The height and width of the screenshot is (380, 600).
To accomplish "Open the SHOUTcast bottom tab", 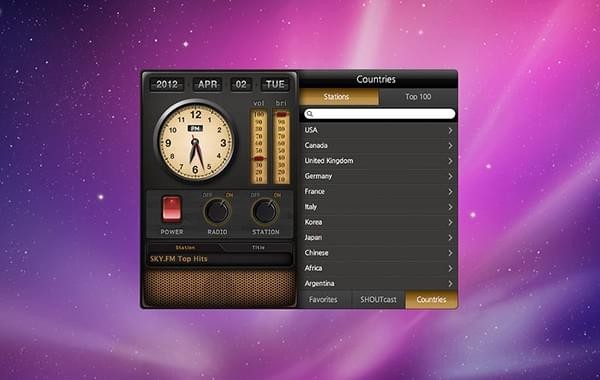I will 378,300.
